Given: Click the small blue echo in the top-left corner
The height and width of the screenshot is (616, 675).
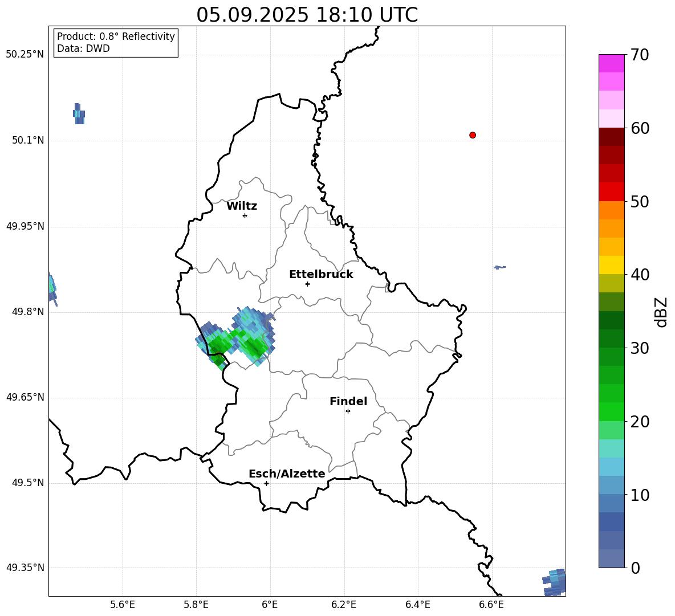Looking at the screenshot, I should tap(79, 114).
